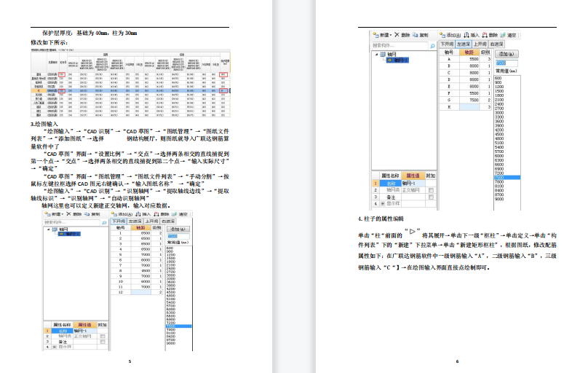Select the 轴网-1 node on page 5

(69, 234)
